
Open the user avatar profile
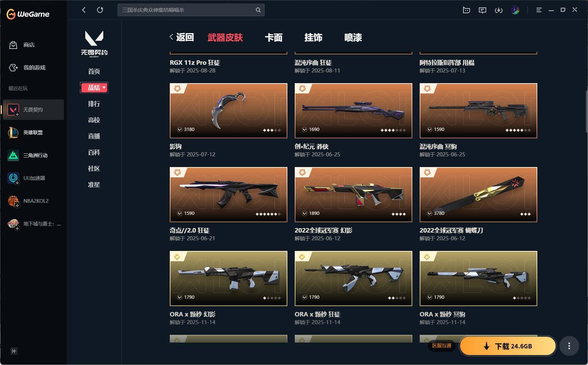click(x=515, y=10)
